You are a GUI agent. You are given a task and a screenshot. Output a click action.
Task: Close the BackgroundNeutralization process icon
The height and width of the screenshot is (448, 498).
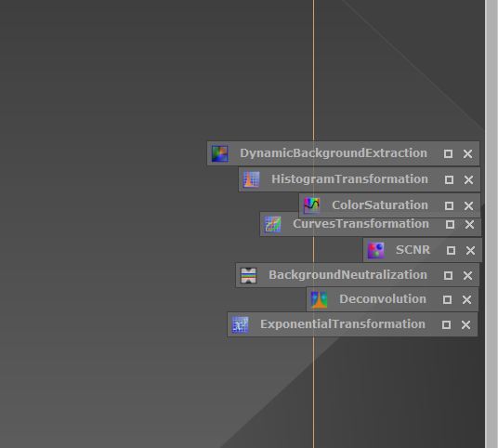click(x=468, y=275)
